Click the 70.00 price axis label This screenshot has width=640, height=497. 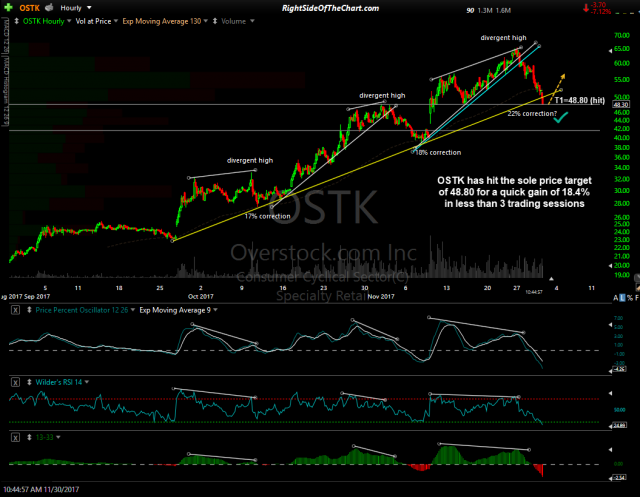pos(622,36)
